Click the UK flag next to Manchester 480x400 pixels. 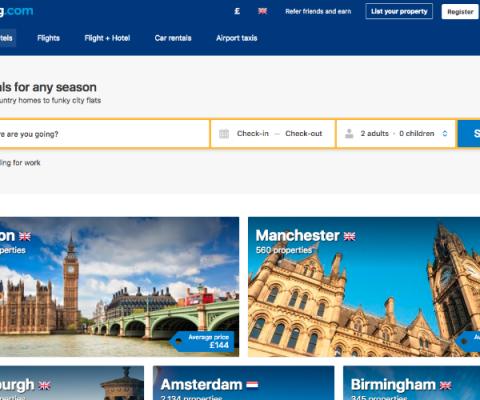[x=349, y=236]
